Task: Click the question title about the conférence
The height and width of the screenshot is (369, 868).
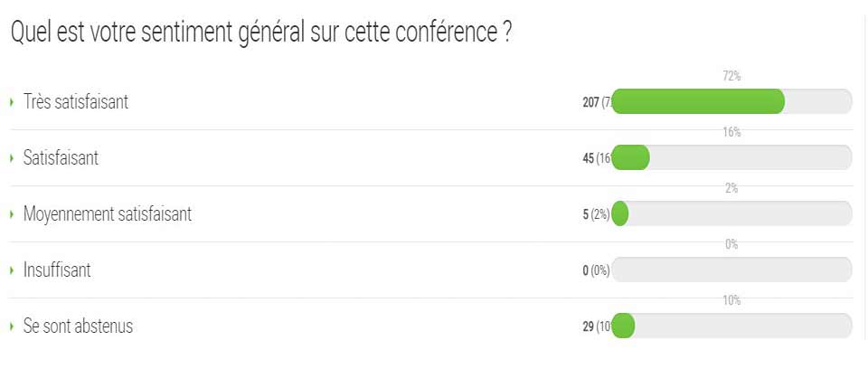Action: point(260,33)
